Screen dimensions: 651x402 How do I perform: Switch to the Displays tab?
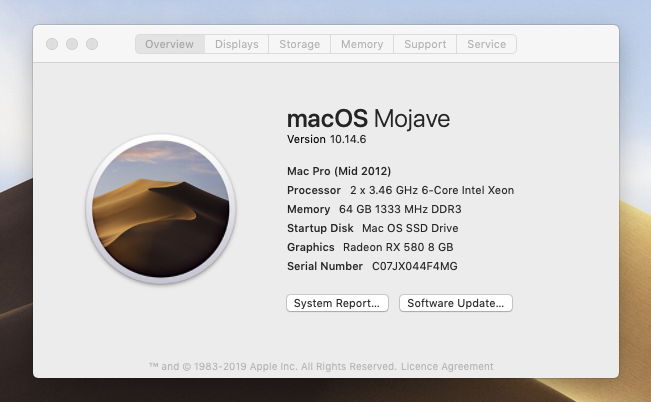coord(237,44)
